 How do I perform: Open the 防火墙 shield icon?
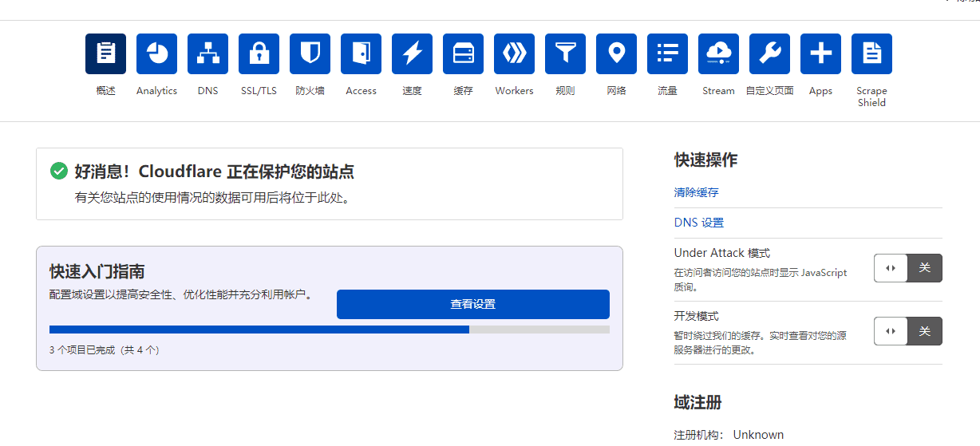pos(310,53)
